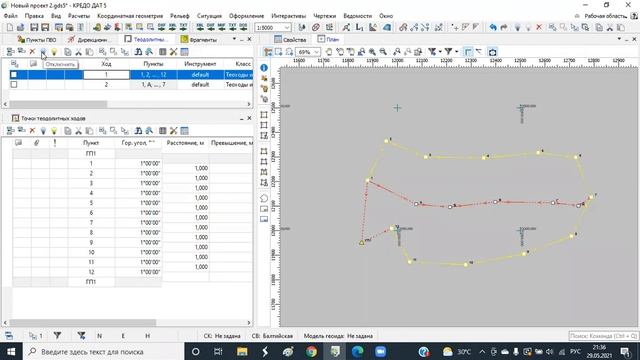Tick the checkbox for traverse row 2
This screenshot has width=640, height=360.
point(14,84)
